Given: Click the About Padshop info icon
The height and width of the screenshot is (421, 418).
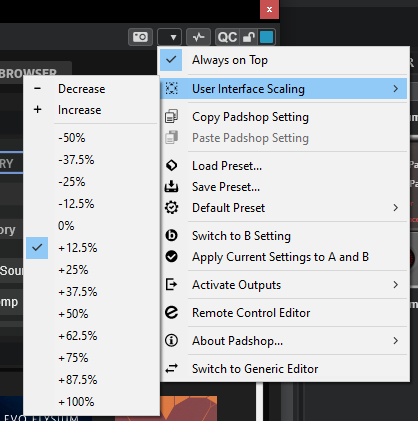Looking at the screenshot, I should (171, 340).
